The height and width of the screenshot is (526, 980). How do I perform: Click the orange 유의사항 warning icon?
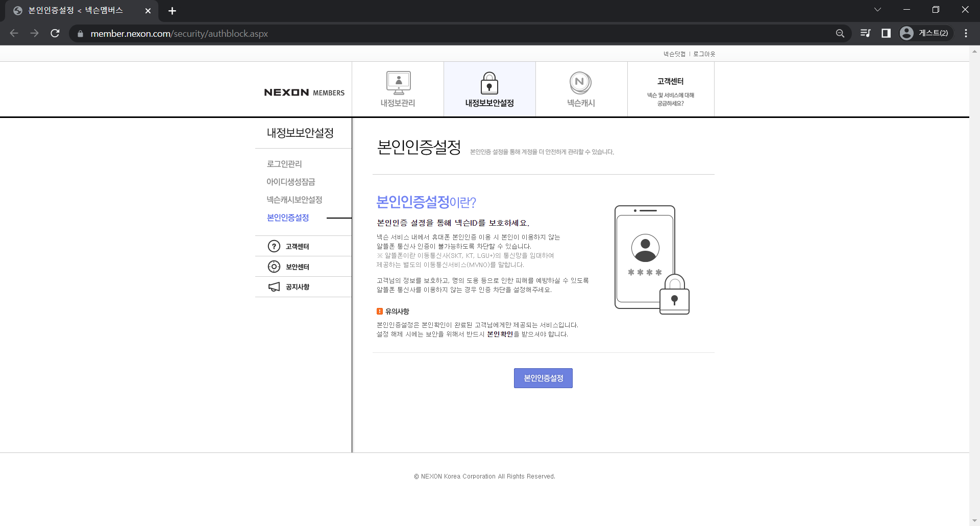[380, 312]
